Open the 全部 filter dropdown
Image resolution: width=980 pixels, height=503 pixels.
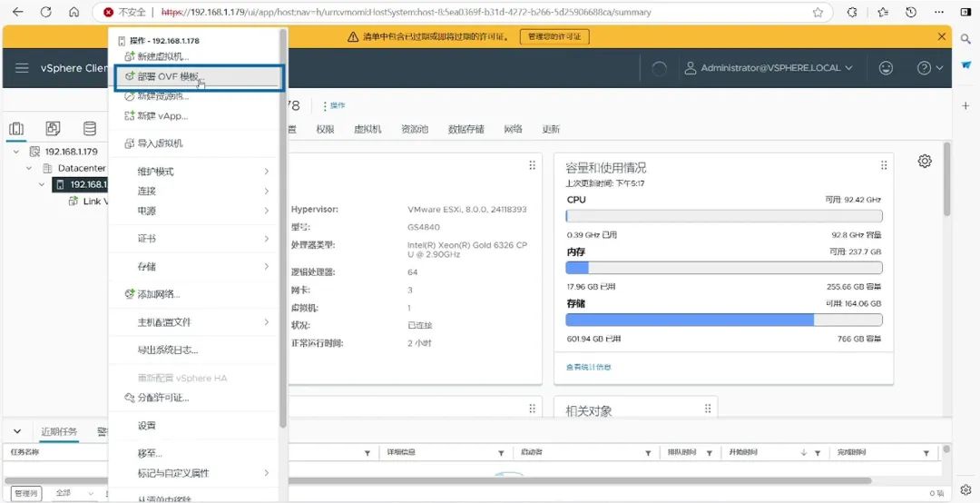tap(73, 493)
